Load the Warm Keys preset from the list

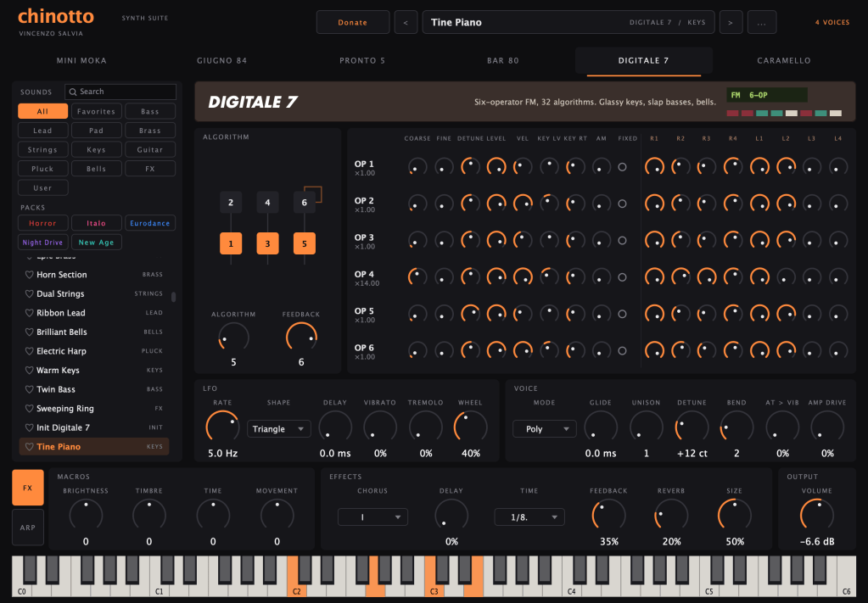(x=94, y=370)
